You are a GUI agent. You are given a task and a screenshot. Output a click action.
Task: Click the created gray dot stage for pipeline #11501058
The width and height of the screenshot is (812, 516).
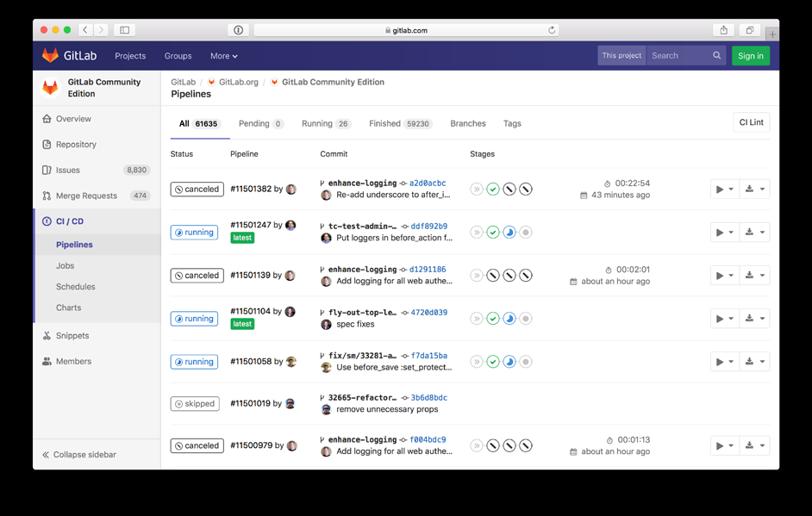click(x=526, y=362)
